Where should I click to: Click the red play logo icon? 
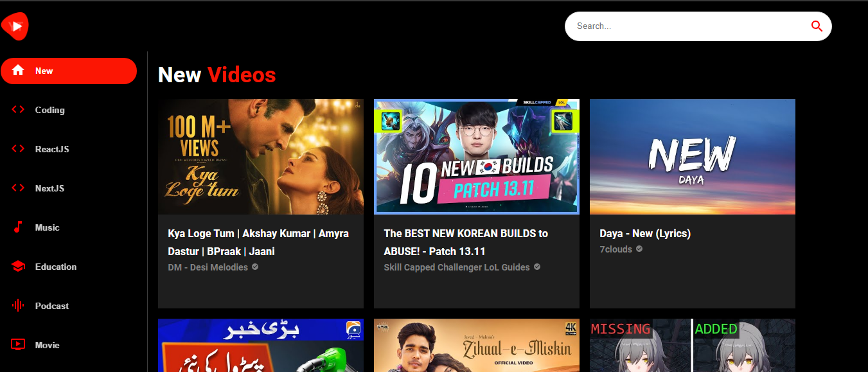(x=15, y=26)
